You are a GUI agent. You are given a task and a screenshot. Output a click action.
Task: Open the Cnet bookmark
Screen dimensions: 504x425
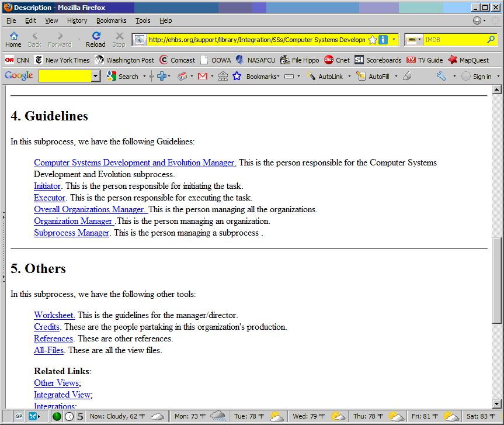(336, 60)
